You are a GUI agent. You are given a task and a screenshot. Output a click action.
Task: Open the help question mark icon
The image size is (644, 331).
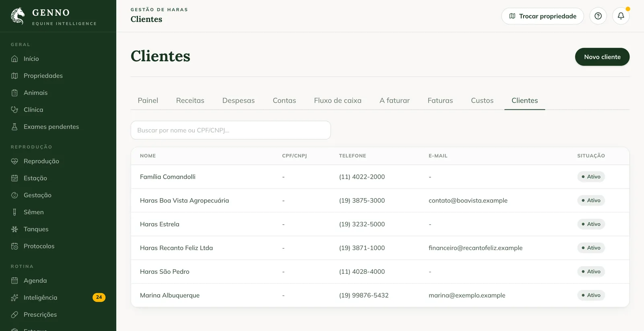click(x=598, y=16)
